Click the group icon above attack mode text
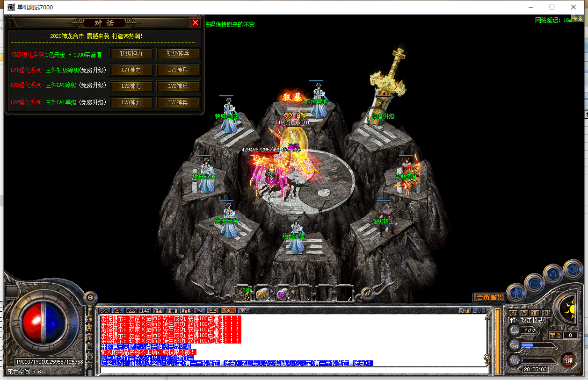 click(x=546, y=313)
